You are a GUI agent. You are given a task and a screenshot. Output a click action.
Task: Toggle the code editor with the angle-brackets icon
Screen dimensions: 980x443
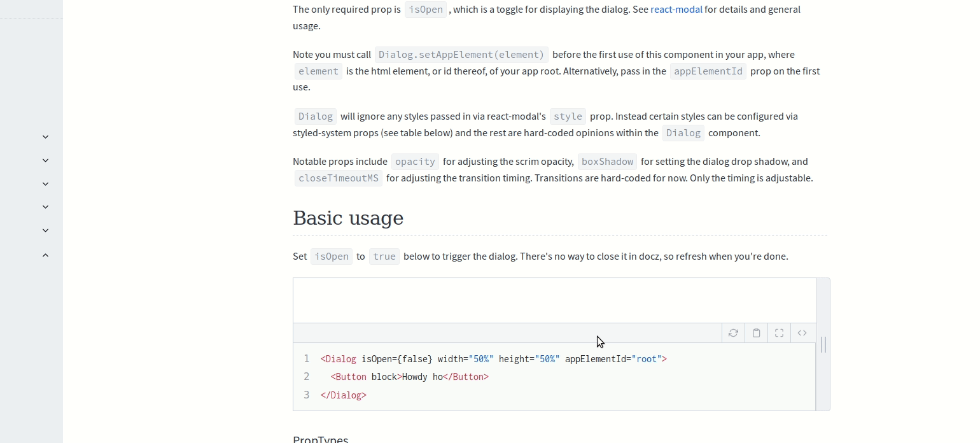[x=802, y=333]
